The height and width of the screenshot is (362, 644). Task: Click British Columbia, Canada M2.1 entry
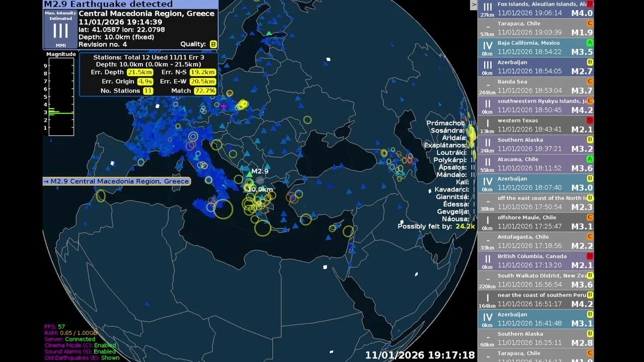536,261
